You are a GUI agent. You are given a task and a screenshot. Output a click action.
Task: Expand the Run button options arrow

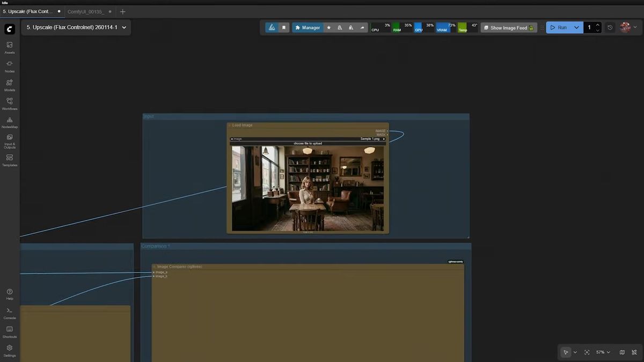click(576, 27)
